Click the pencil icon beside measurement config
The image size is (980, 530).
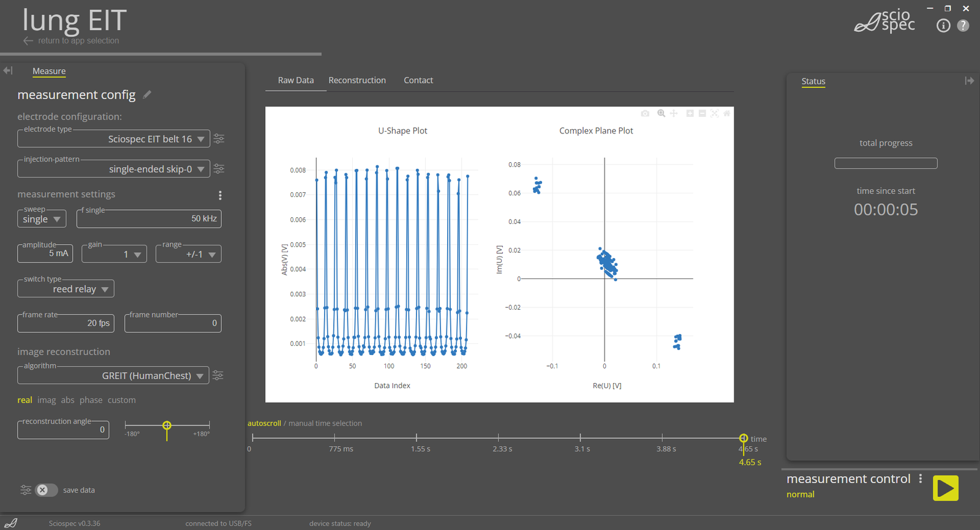tap(147, 95)
